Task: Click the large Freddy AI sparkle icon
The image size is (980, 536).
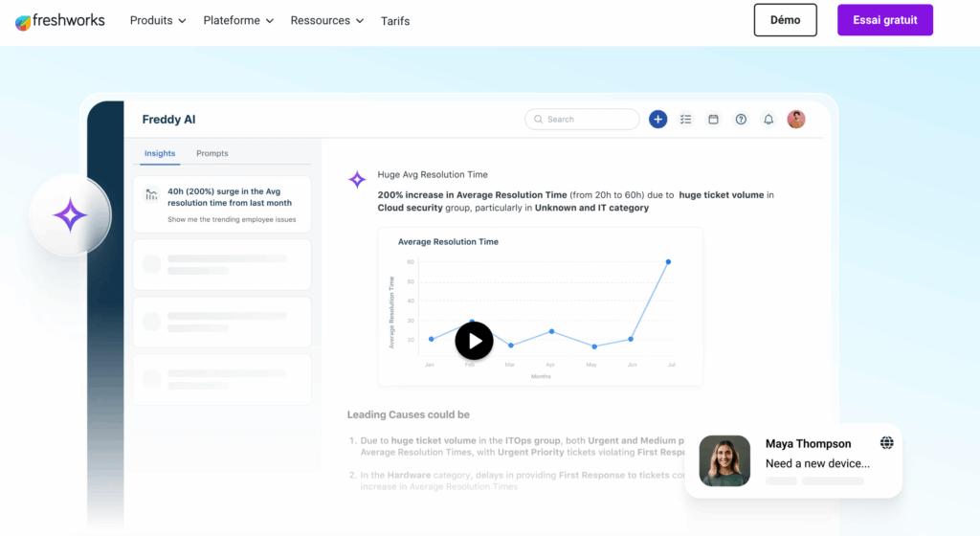Action: click(x=70, y=216)
